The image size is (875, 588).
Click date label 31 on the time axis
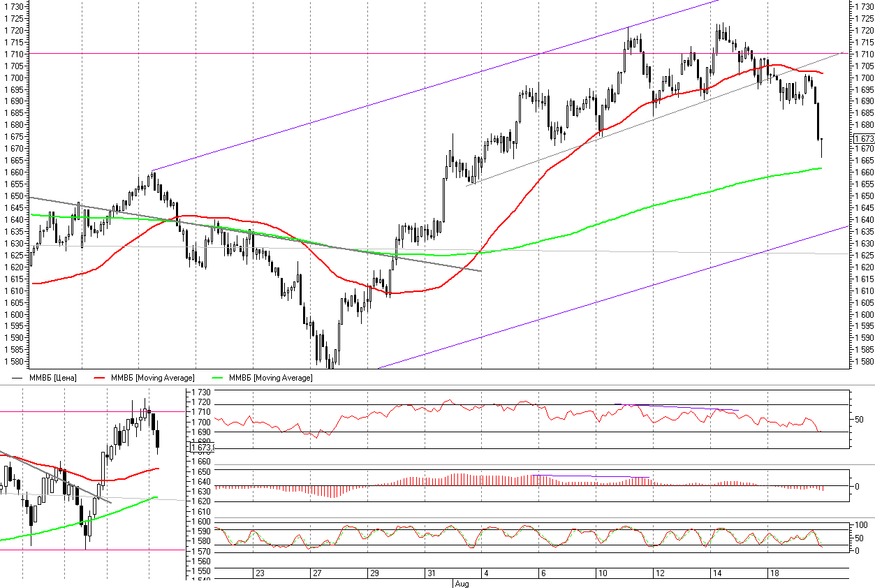coord(432,573)
